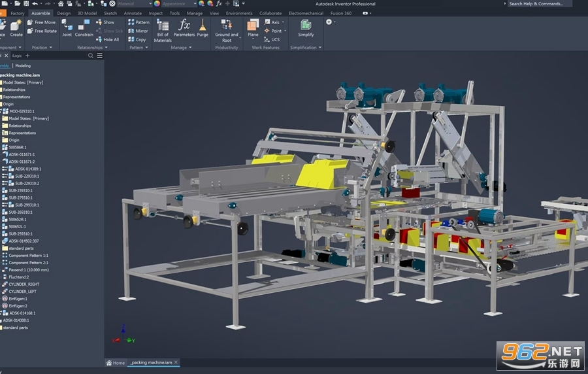
Task: Open the Environments ribbon tab
Action: pyautogui.click(x=239, y=13)
